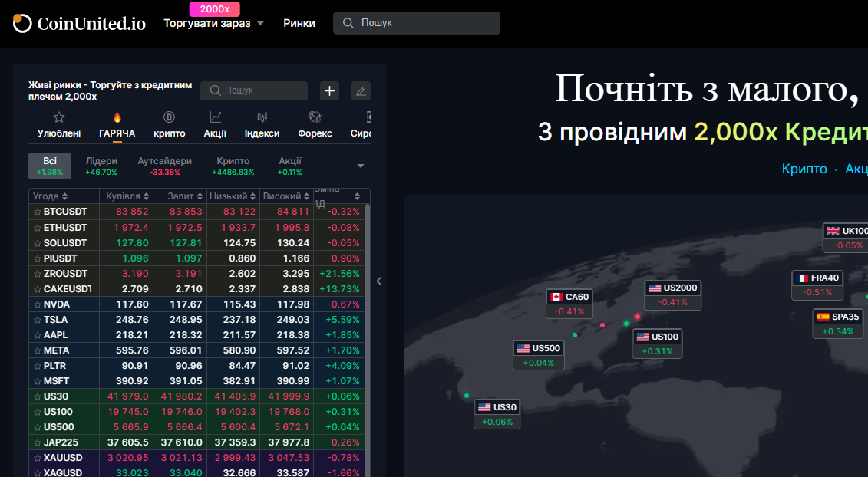The width and height of the screenshot is (868, 477).
Task: Expand the filter chips dropdown arrow
Action: [x=361, y=166]
